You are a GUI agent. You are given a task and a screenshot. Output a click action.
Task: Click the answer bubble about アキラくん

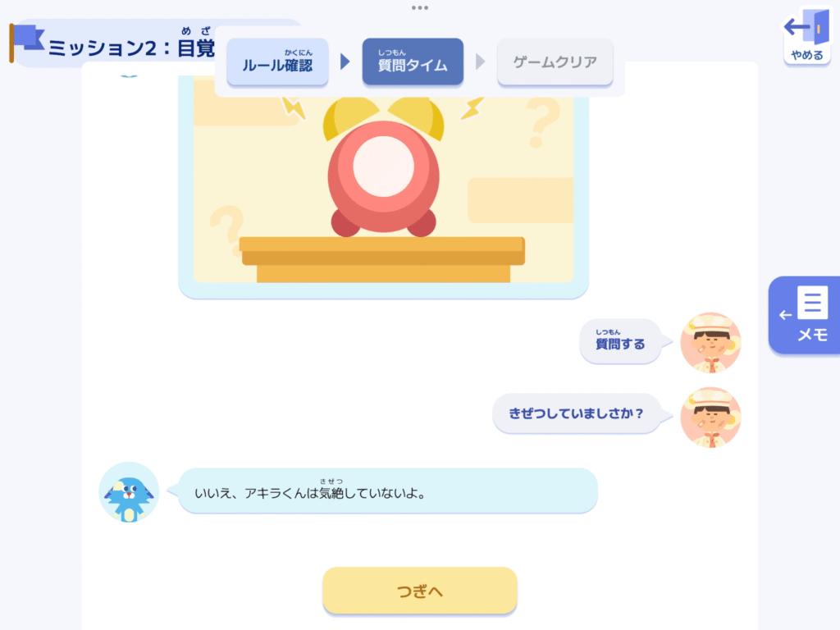pos(387,491)
